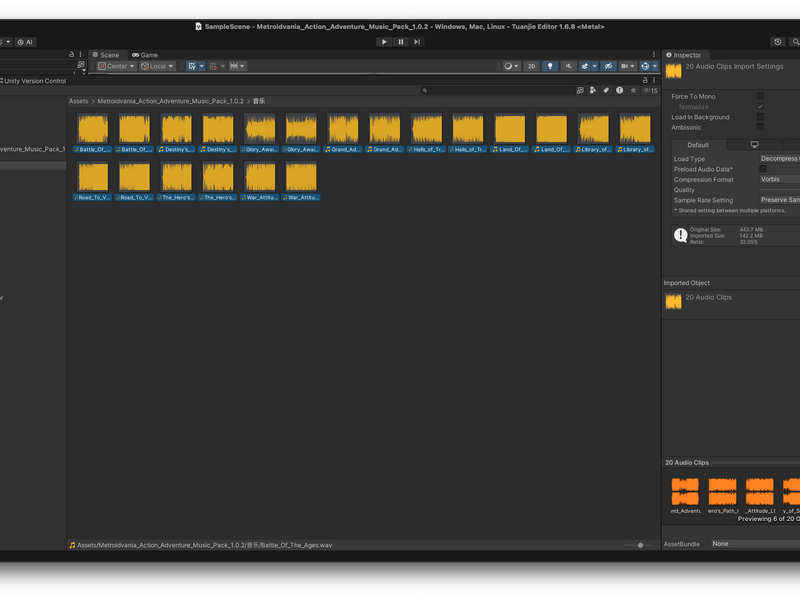Screen dimensions: 800x600
Task: Filter assets by import log type icon
Action: click(x=619, y=90)
